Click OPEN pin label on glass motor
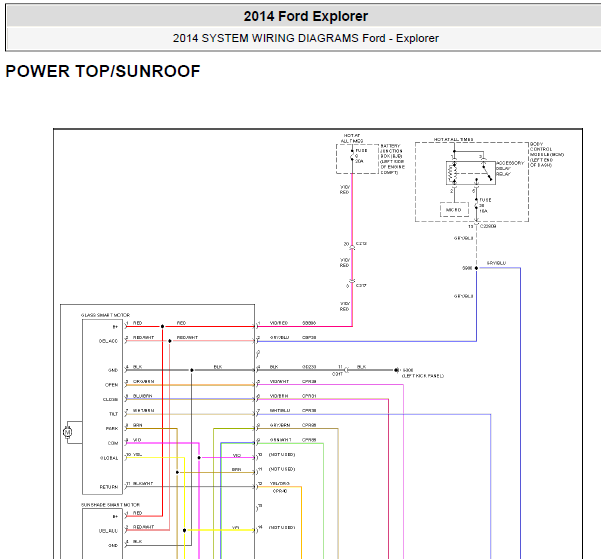Viewport: 601px width, 559px height. 112,385
